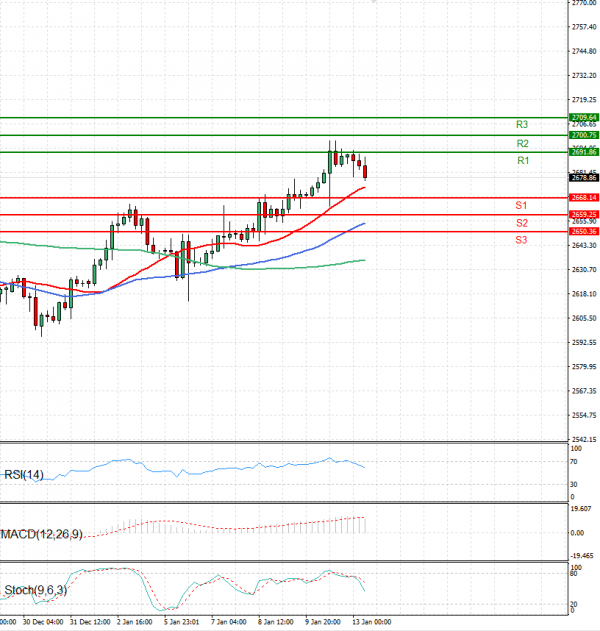
Task: Click the 31 Dec 12:00 time label
Action: click(x=90, y=622)
